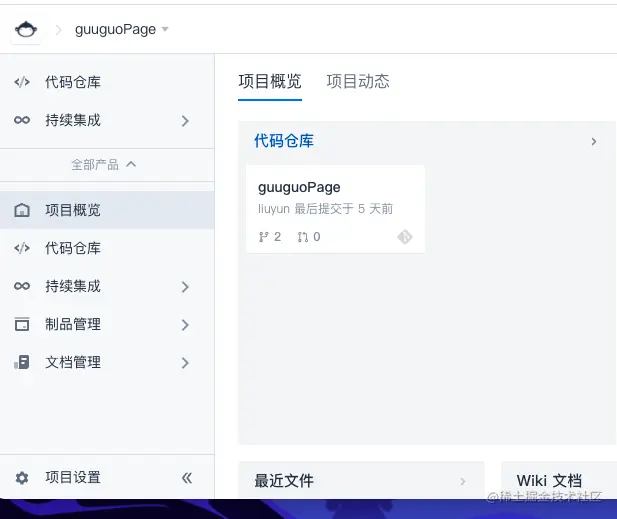This screenshot has width=617, height=519.
Task: Click the arrow beside 最近文件
Action: tap(463, 481)
